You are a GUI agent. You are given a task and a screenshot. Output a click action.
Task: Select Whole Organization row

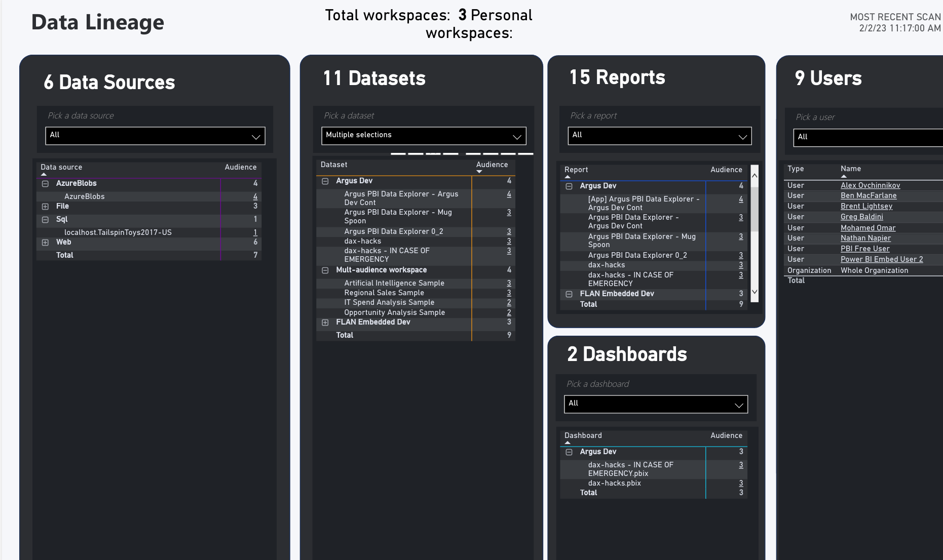click(863, 270)
